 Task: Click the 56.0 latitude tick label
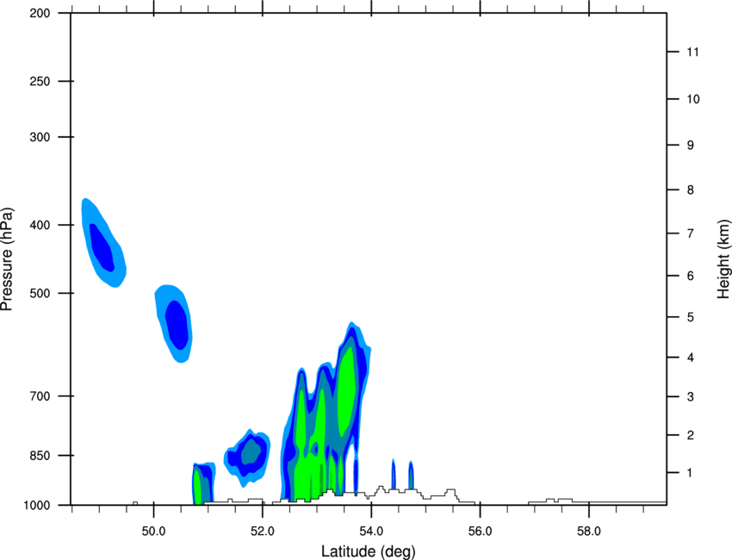(x=481, y=532)
